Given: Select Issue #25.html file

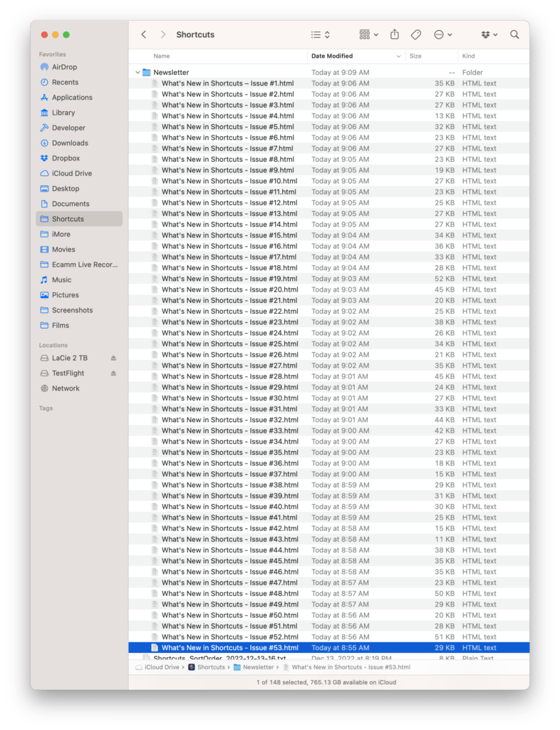Looking at the screenshot, I should tap(329, 344).
